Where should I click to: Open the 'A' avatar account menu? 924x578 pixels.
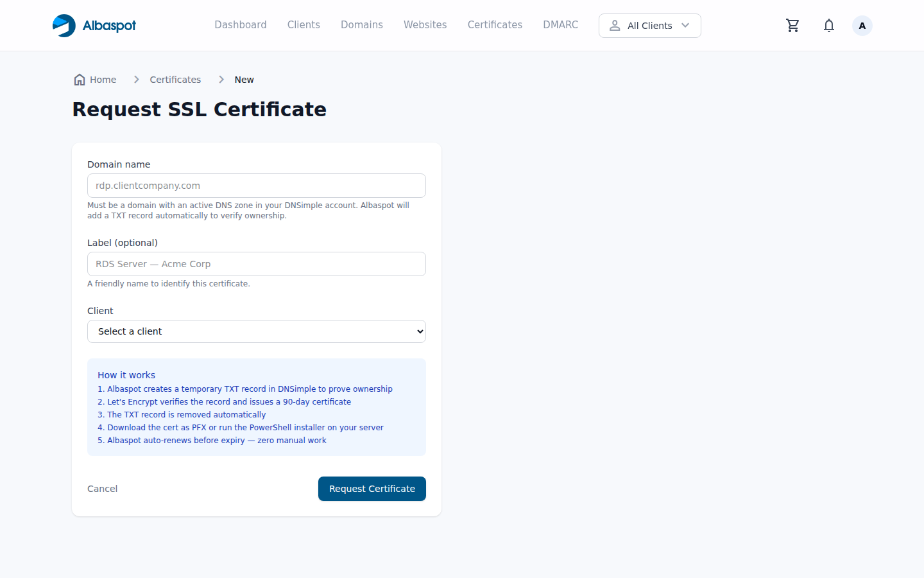tap(862, 25)
